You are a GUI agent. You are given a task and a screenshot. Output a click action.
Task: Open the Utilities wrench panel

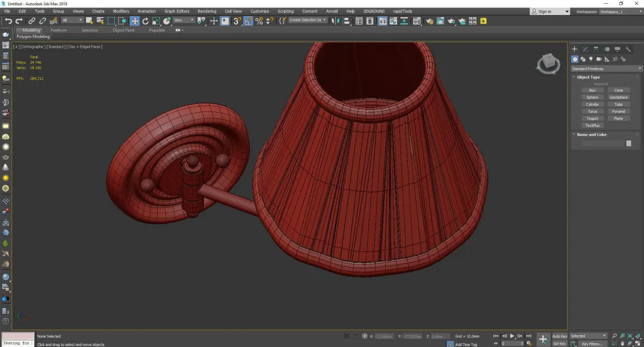click(628, 49)
